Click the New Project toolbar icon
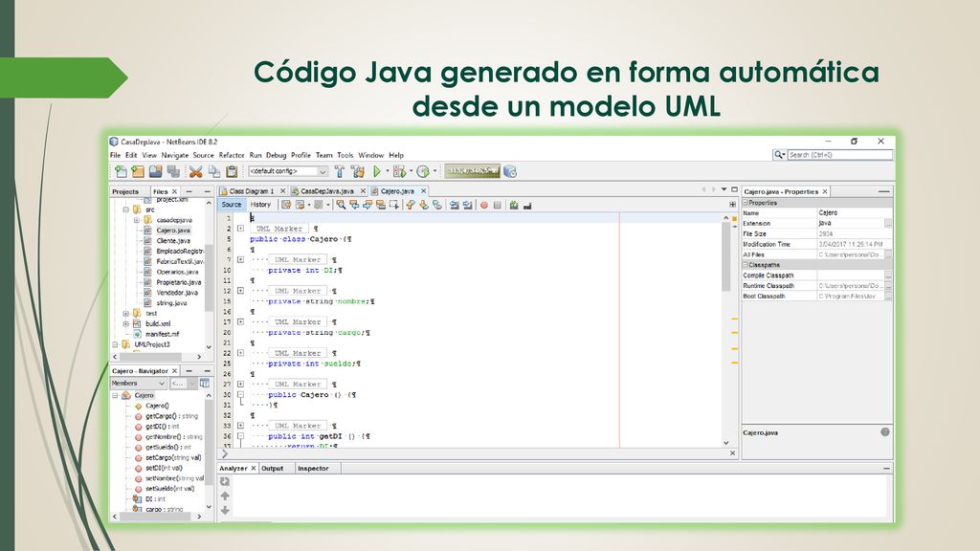 (138, 171)
